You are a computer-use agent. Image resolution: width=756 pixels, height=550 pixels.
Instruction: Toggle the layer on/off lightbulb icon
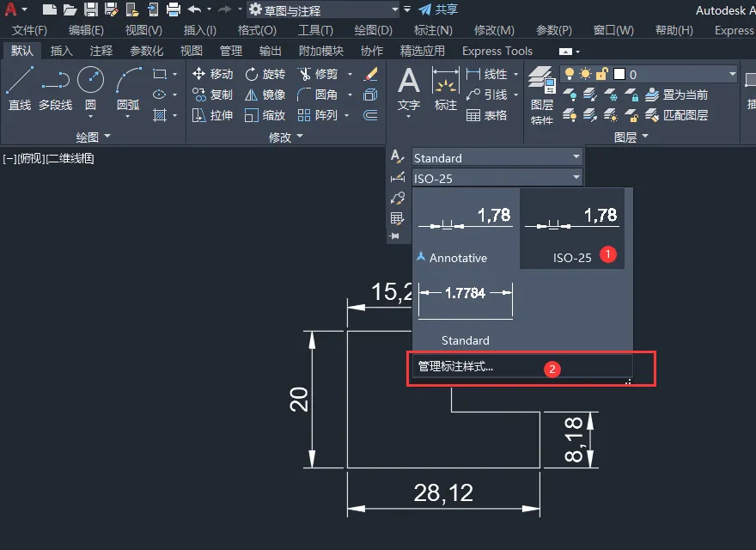click(x=570, y=74)
